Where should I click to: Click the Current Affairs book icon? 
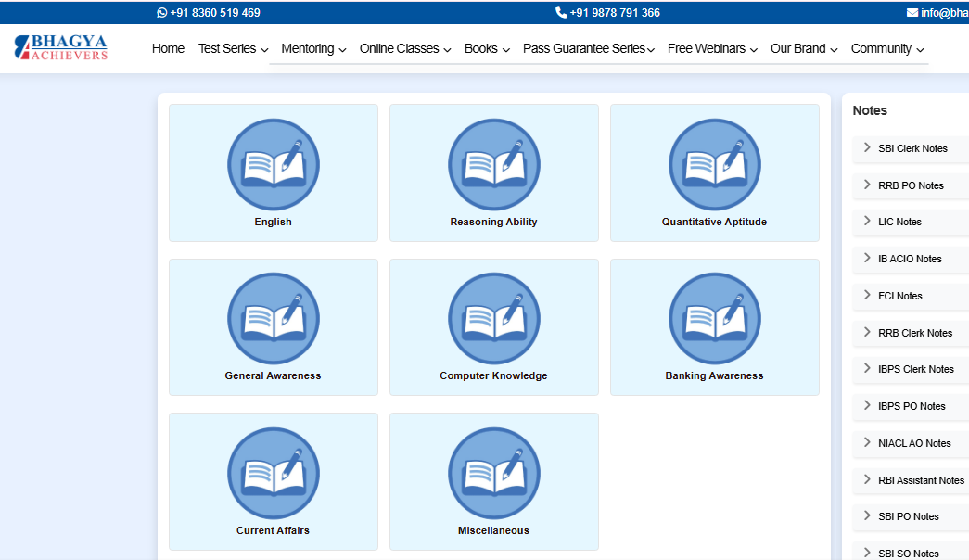pyautogui.click(x=273, y=474)
